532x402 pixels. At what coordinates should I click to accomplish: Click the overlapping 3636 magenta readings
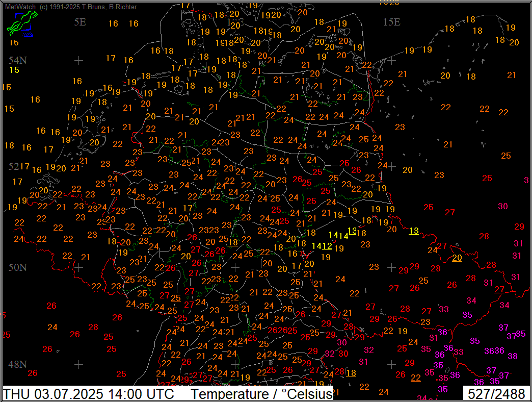point(494,351)
